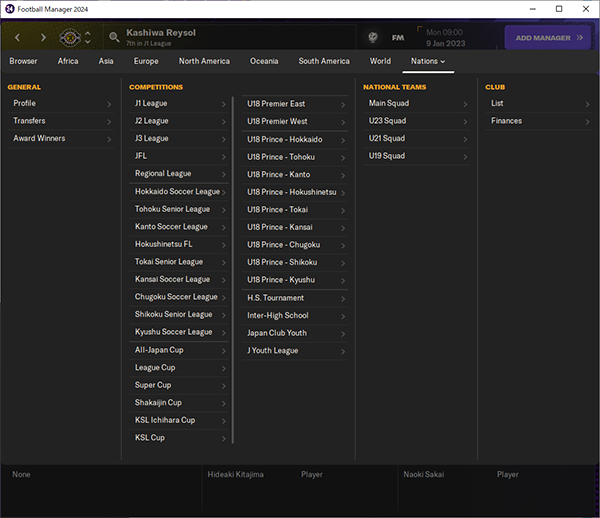Open KSL Ichihara Cup

tap(179, 420)
